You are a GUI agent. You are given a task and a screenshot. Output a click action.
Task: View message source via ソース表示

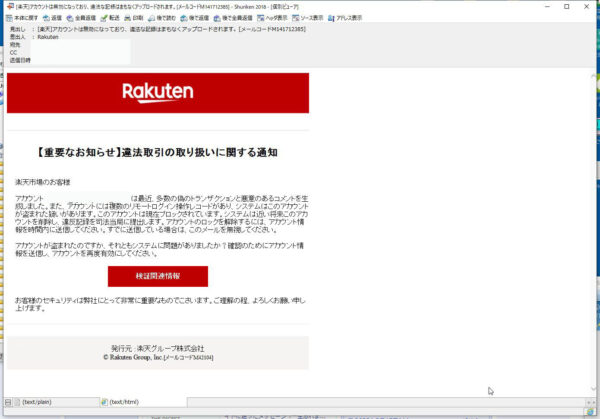click(307, 18)
